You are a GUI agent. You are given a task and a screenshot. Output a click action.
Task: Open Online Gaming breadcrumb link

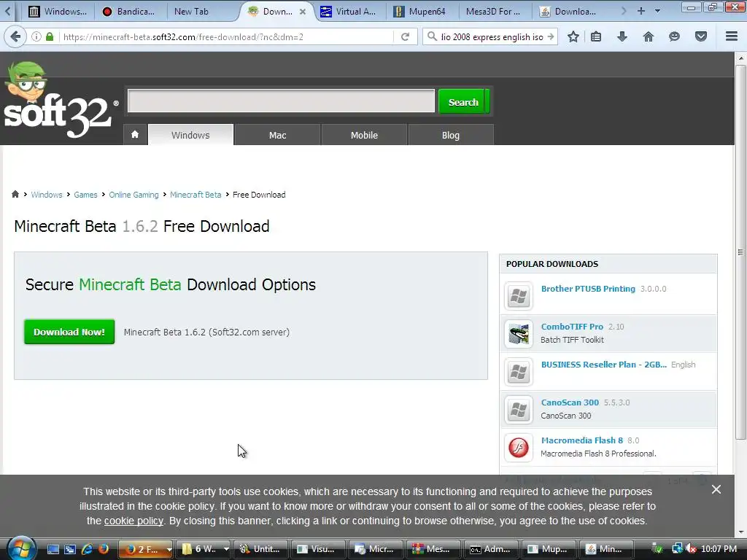(x=134, y=194)
